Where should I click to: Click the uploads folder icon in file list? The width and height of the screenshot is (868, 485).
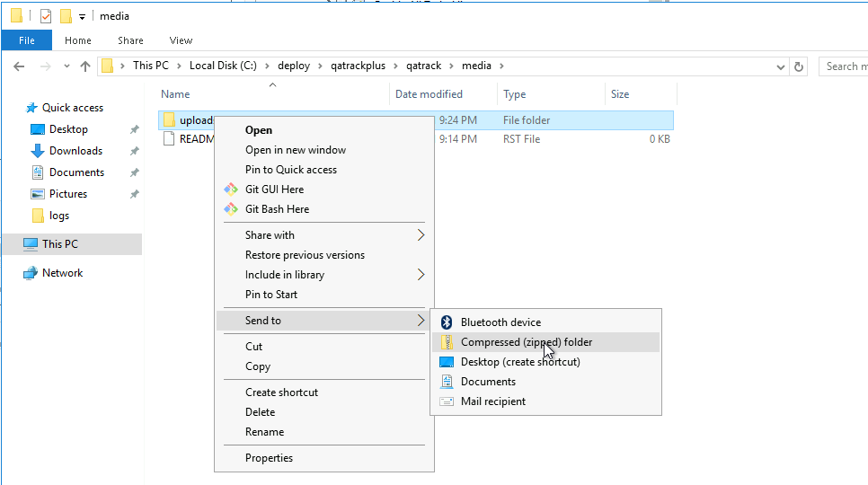(x=169, y=120)
